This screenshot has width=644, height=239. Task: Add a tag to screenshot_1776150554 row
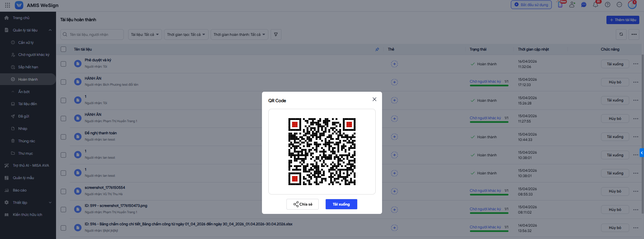(x=394, y=191)
